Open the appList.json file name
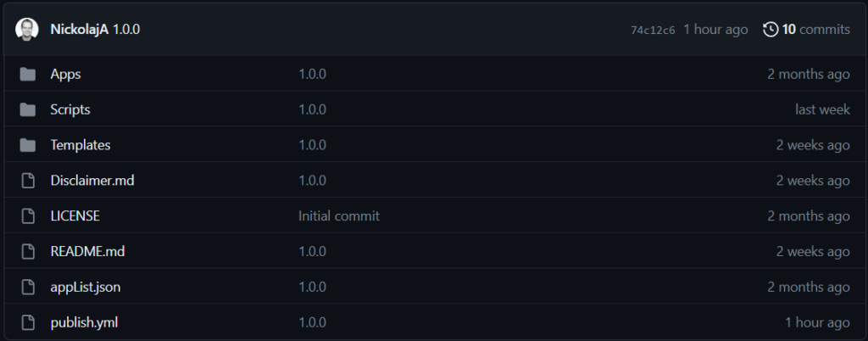 (86, 287)
